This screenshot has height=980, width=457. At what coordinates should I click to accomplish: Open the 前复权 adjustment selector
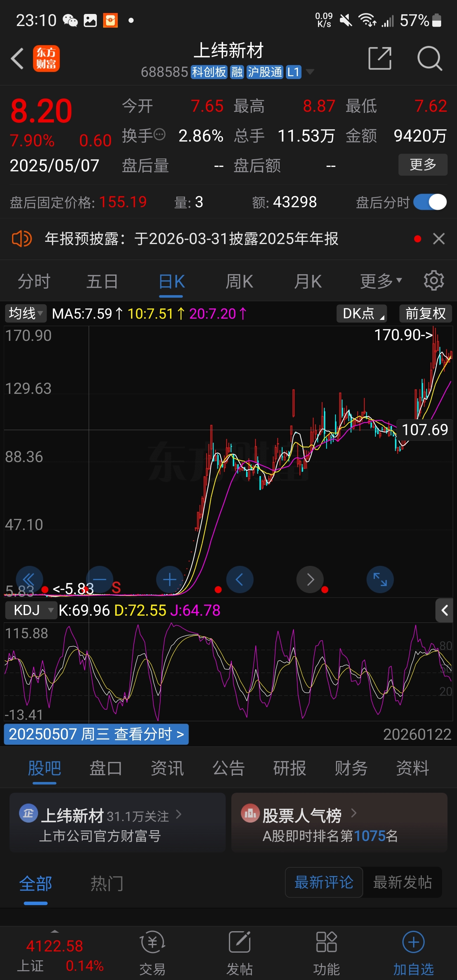pos(425,314)
